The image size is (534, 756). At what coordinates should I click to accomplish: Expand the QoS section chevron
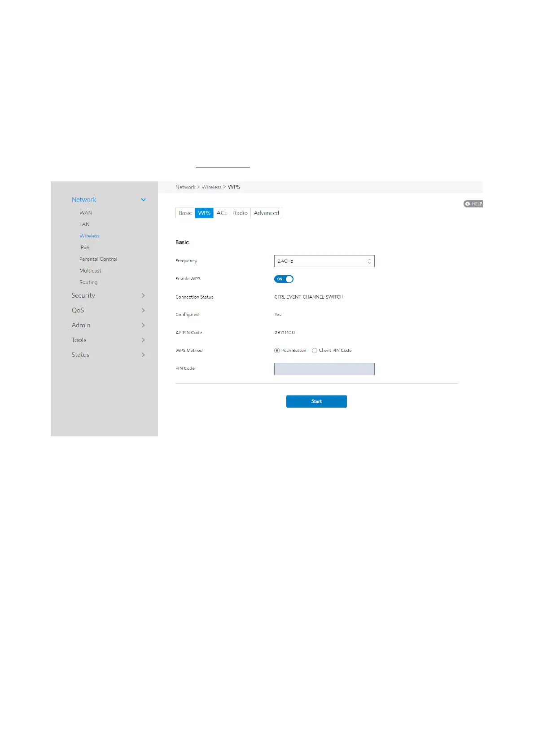point(144,310)
